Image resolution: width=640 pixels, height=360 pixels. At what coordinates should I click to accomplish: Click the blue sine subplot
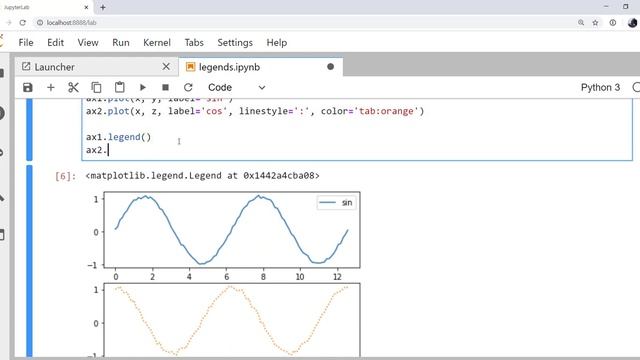coord(232,229)
